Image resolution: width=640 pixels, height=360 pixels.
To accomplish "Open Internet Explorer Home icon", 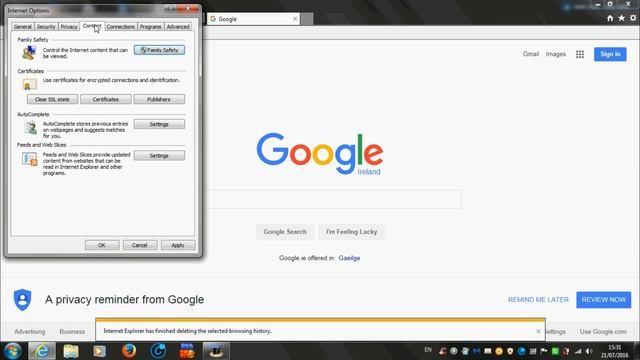I will click(610, 18).
